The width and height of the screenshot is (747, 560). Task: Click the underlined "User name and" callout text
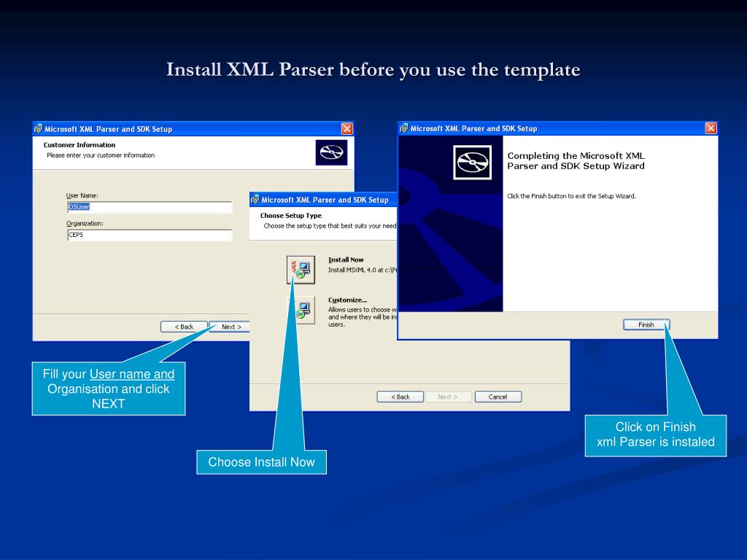(x=132, y=374)
